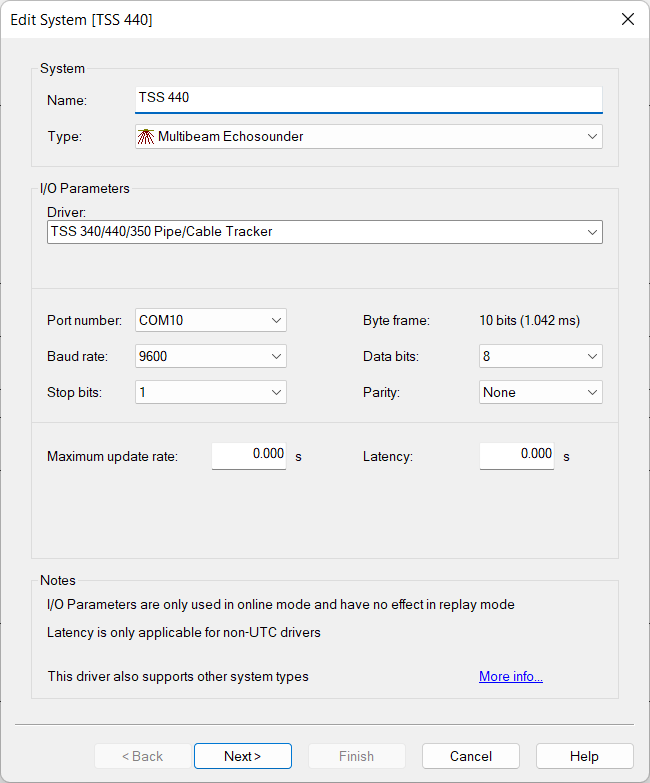This screenshot has width=650, height=783.
Task: Expand the Stop bits dropdown
Action: click(x=210, y=392)
